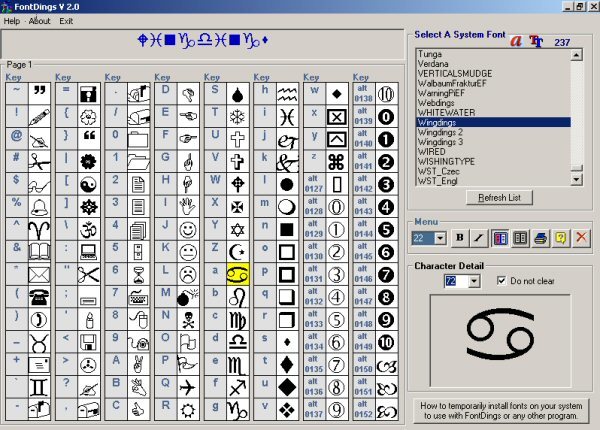Click the victory hand symbol for key A
600x430 pixels.
pos(139,365)
